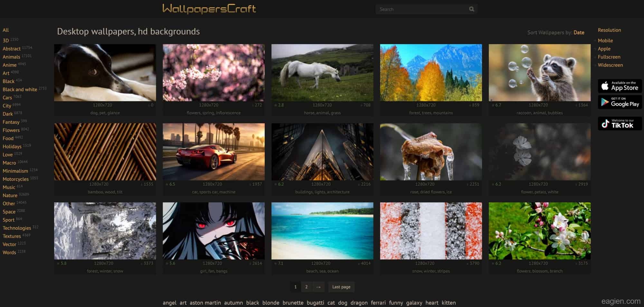
Task: Go to page 2
Action: pos(306,287)
